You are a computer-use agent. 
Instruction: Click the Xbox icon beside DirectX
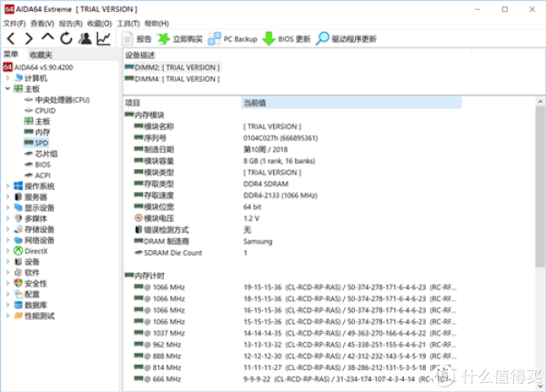pyautogui.click(x=18, y=251)
